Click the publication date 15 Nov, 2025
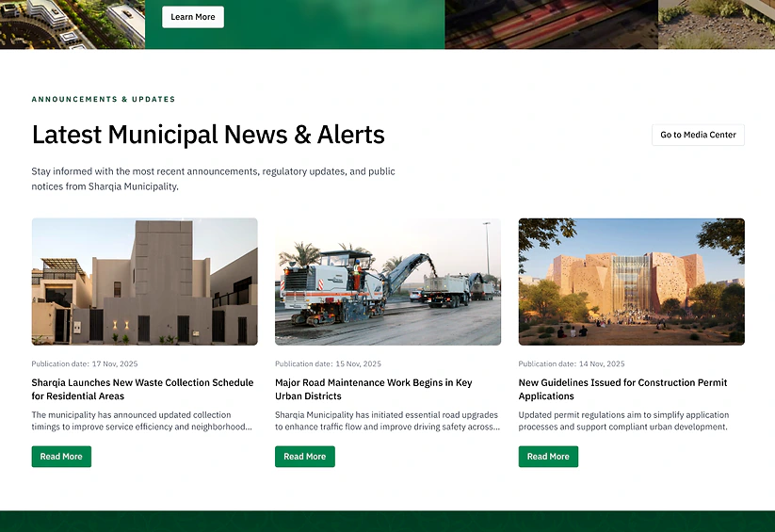This screenshot has width=775, height=532. (x=329, y=363)
